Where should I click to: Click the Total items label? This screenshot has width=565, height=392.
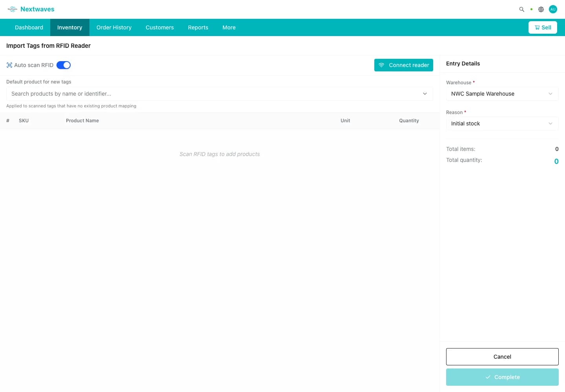coord(461,149)
